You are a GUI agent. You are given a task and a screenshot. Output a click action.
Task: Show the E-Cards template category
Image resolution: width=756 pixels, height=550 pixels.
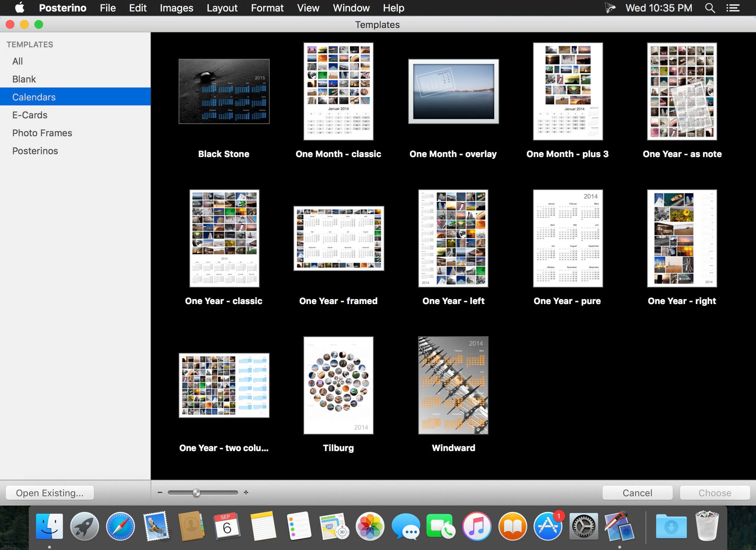click(30, 115)
